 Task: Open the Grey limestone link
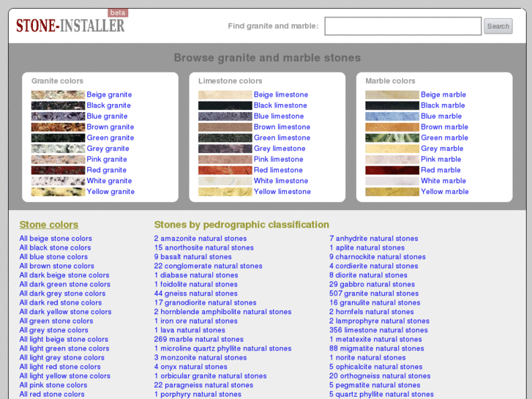click(x=280, y=149)
